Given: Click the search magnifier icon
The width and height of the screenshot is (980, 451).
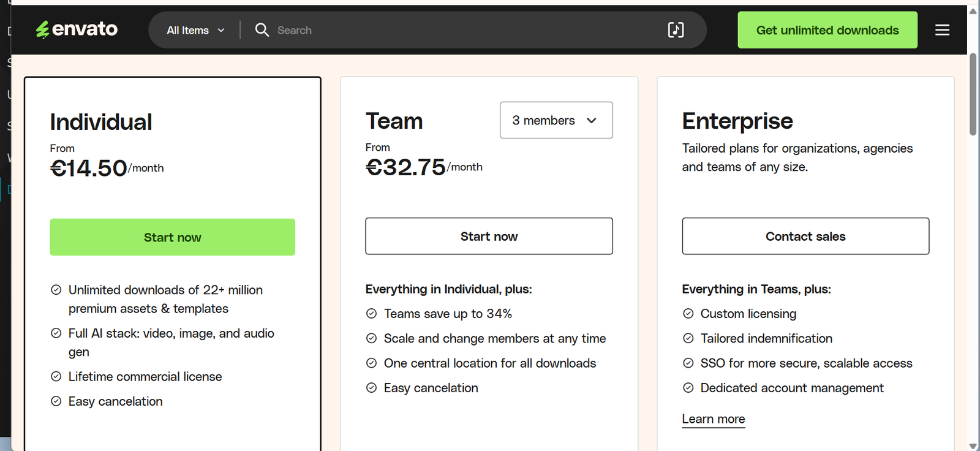Looking at the screenshot, I should pyautogui.click(x=262, y=30).
